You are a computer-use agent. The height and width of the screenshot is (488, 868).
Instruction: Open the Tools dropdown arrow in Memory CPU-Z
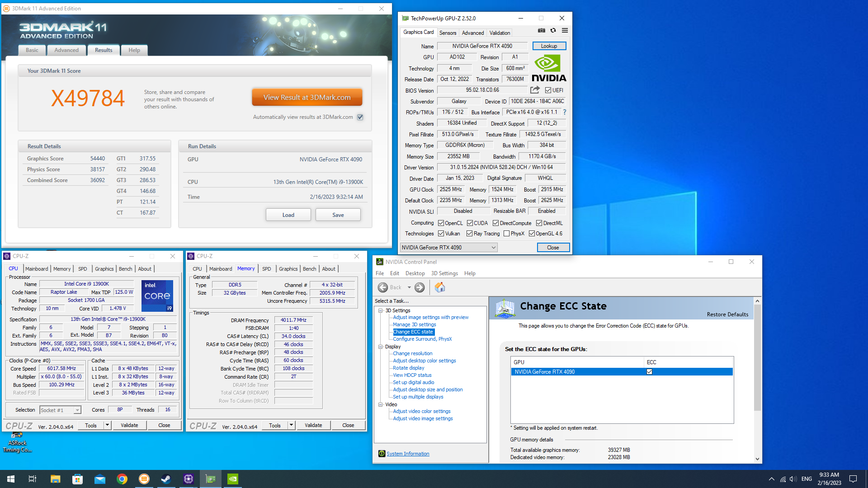pyautogui.click(x=291, y=425)
